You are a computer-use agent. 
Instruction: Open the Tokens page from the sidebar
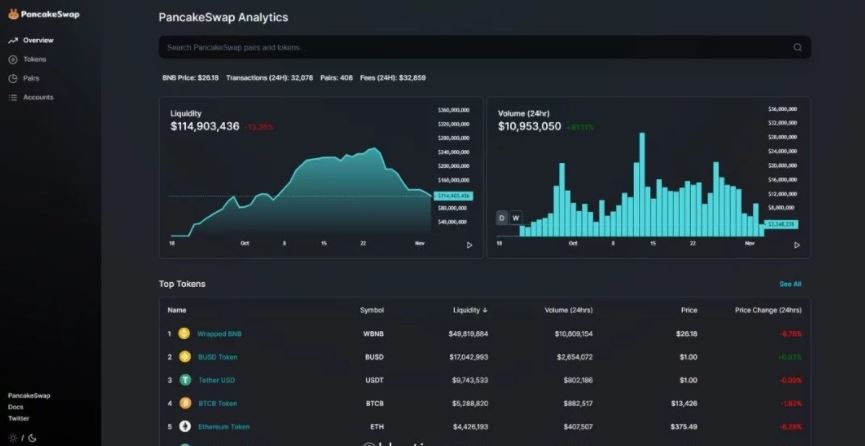click(x=34, y=59)
